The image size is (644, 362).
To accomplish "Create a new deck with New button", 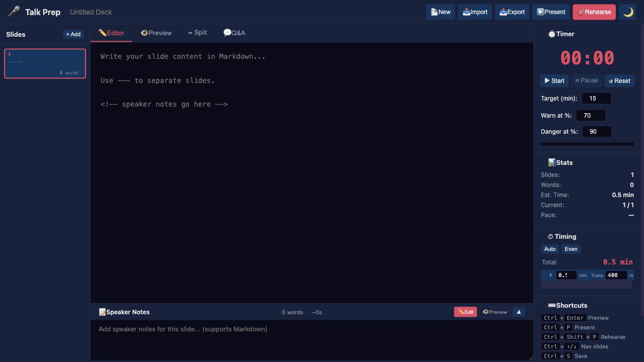I will point(441,12).
